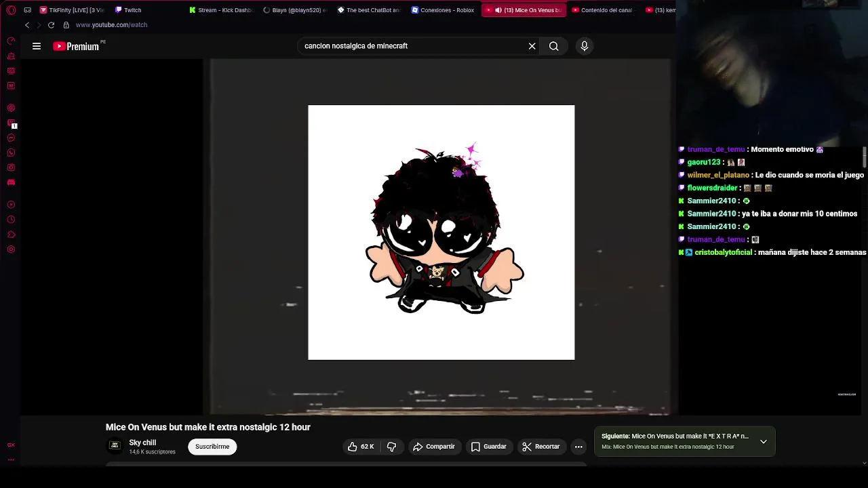Switch to Stream - Kick Dashboard tab
The image size is (868, 488).
221,10
